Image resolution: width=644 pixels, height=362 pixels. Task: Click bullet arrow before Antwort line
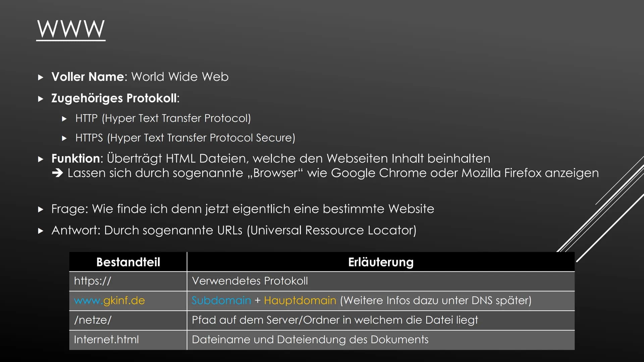(x=41, y=231)
